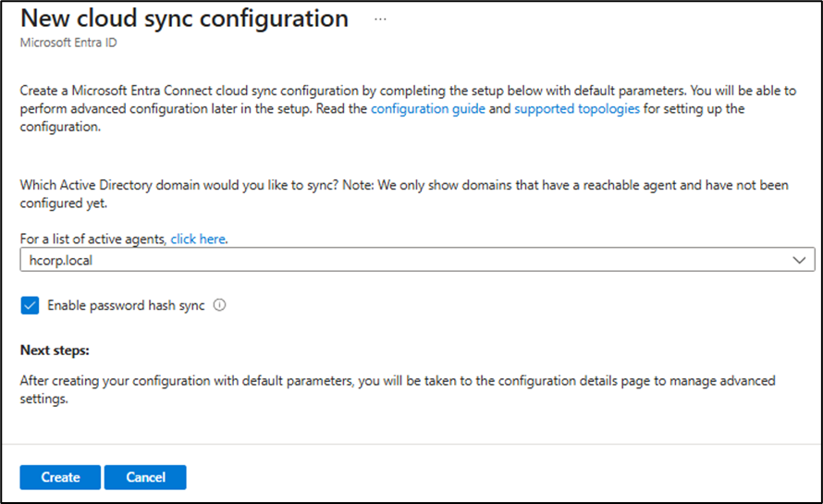
Task: Uncheck the Enable password hash sync checkbox
Action: 30,305
